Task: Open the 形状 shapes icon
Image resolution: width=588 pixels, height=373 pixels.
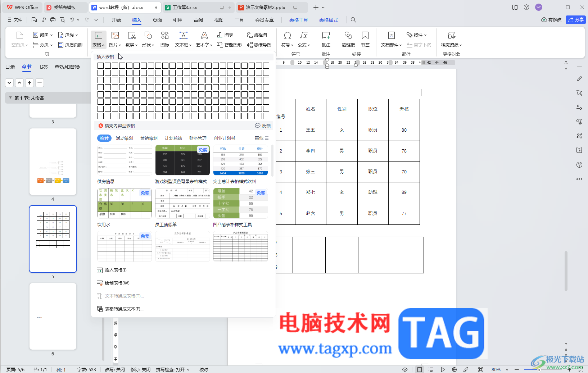Action: click(148, 35)
